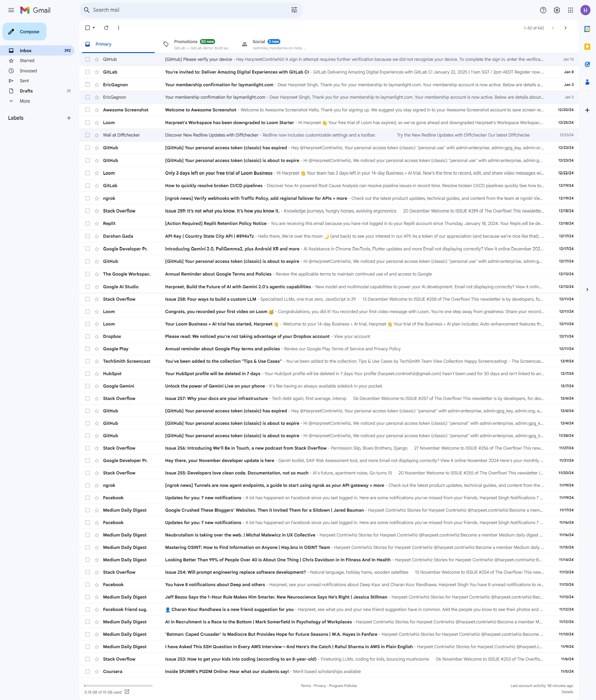This screenshot has height=700, width=596.
Task: Click the storage usage progress bar
Action: pos(118,685)
